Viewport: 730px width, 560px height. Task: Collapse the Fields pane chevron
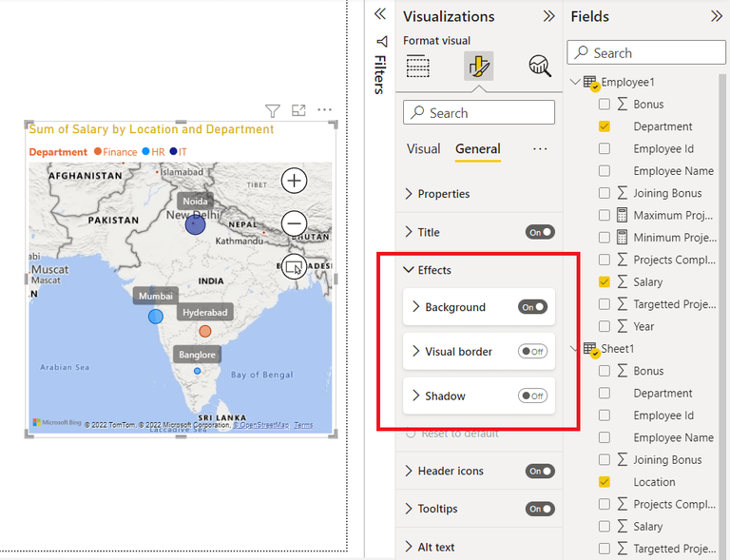[x=717, y=16]
